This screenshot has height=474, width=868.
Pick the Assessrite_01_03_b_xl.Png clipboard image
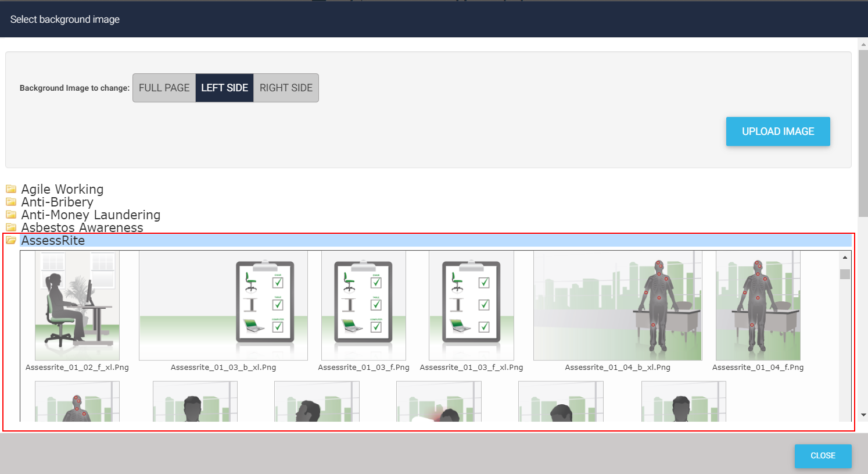point(223,306)
